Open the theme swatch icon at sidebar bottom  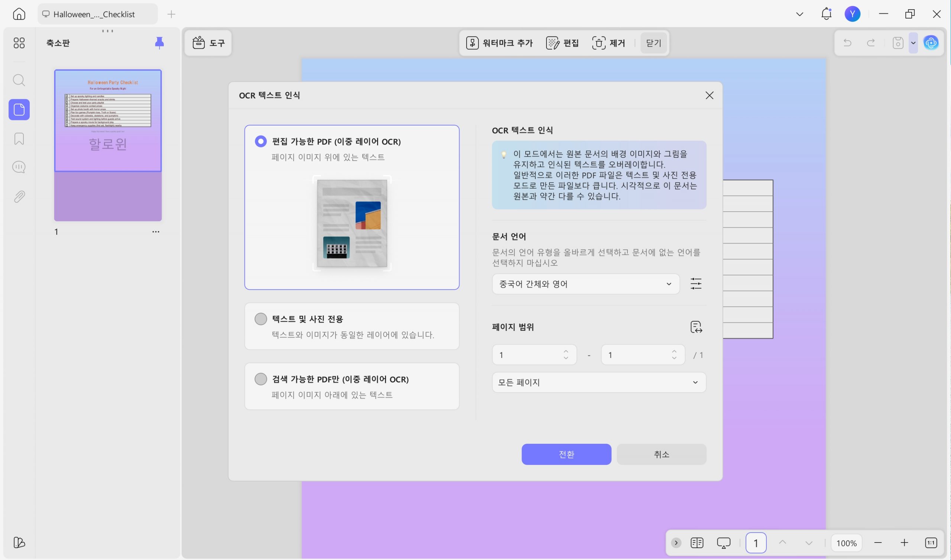tap(19, 542)
